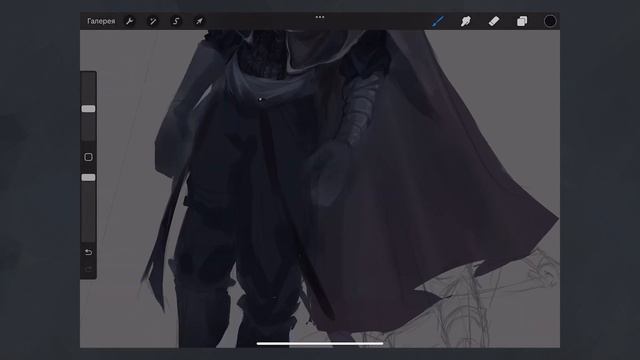The width and height of the screenshot is (640, 360).
Task: Tap the iPad home indicator bar
Action: (x=320, y=344)
